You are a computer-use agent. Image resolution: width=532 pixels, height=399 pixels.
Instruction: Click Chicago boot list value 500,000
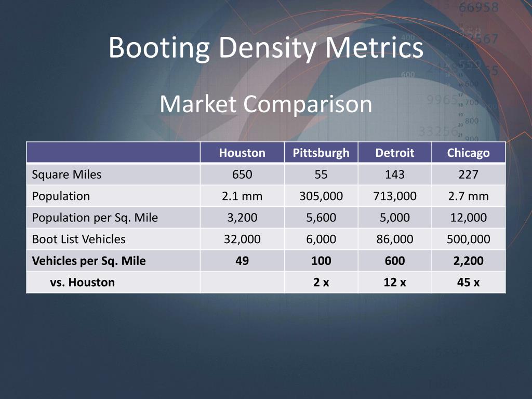tap(468, 239)
